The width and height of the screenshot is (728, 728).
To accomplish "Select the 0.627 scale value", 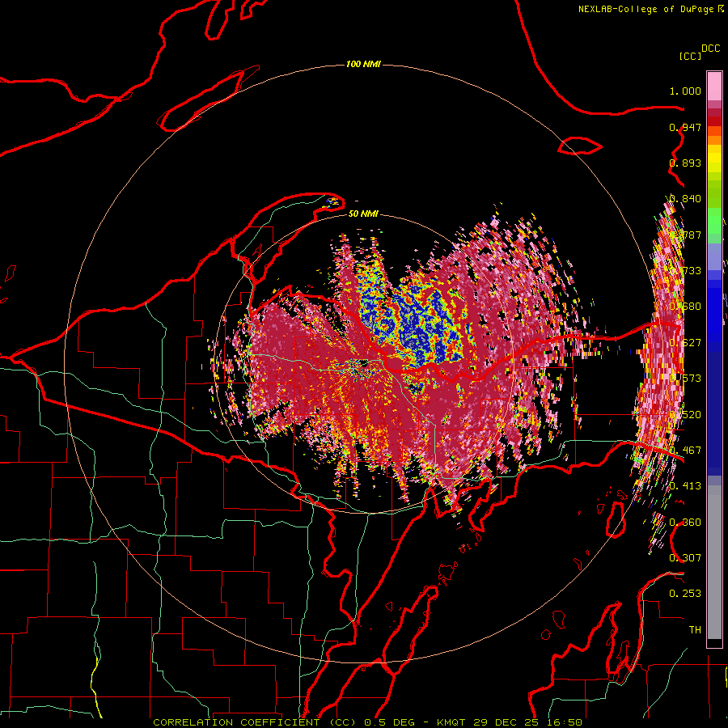I will click(685, 343).
